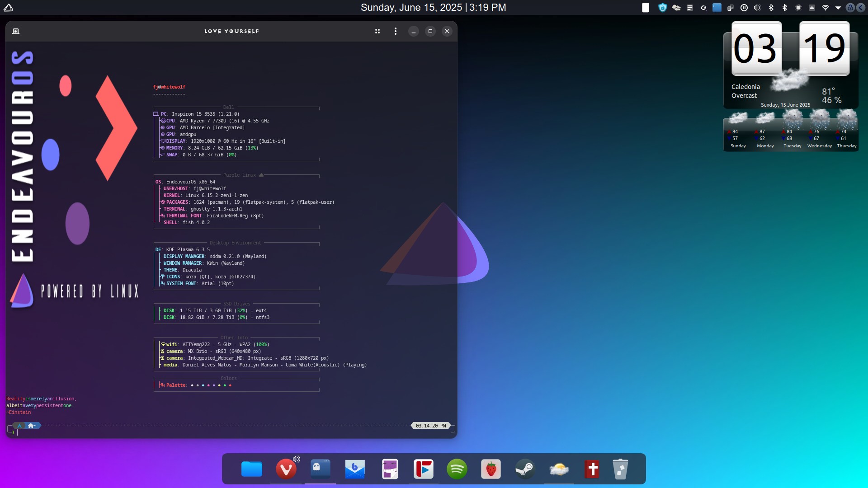Click the MEMORY 8.24 GiB line
This screenshot has height=488, width=868.
[210, 148]
